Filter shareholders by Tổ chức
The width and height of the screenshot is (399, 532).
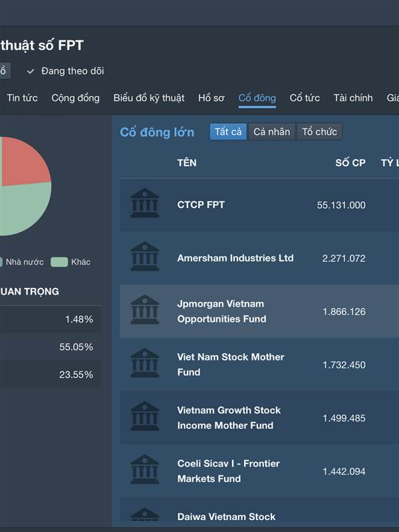coord(319,132)
